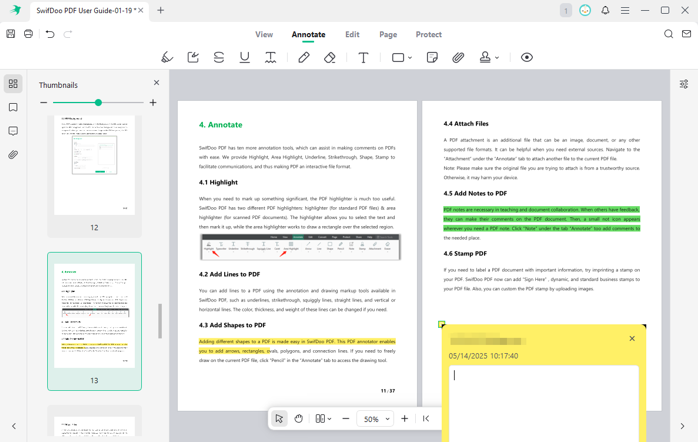Open the Attachments sidebar icon
Viewport: 699px width, 442px height.
(13, 155)
